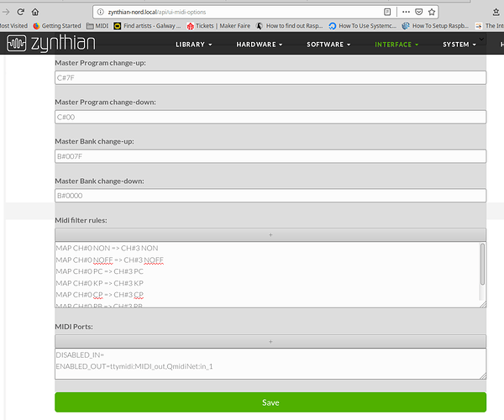Expand the INTERFACE menu
This screenshot has width=504, height=420.
[396, 45]
